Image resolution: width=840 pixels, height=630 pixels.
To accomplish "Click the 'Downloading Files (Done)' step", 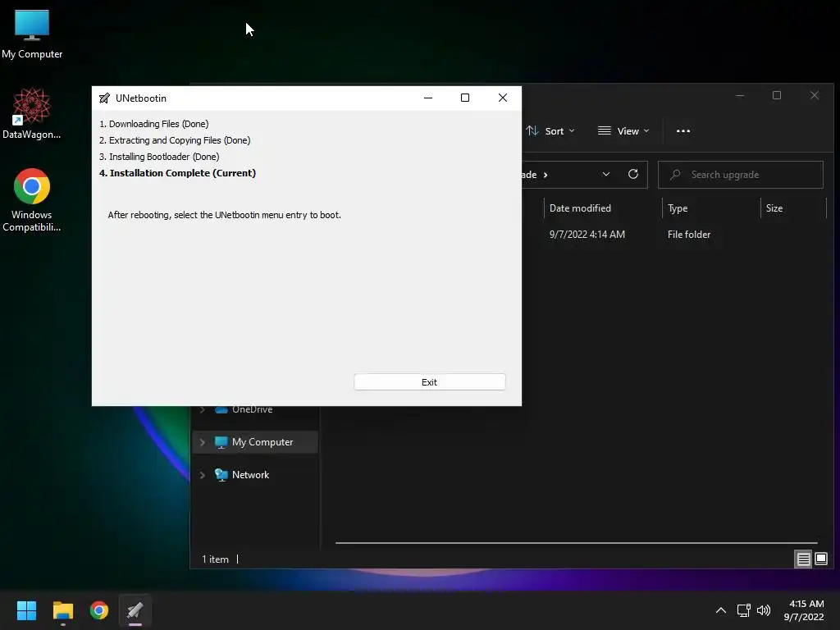I will pyautogui.click(x=153, y=124).
